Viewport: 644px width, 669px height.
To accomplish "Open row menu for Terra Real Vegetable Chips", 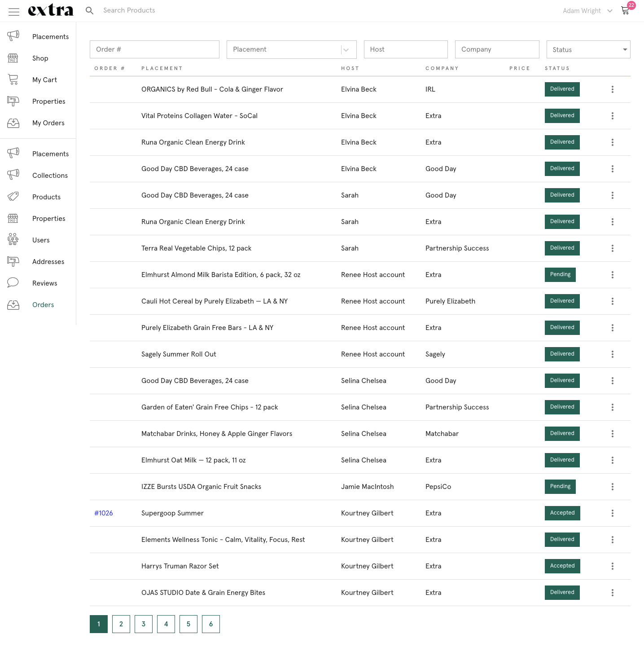I will pyautogui.click(x=612, y=248).
